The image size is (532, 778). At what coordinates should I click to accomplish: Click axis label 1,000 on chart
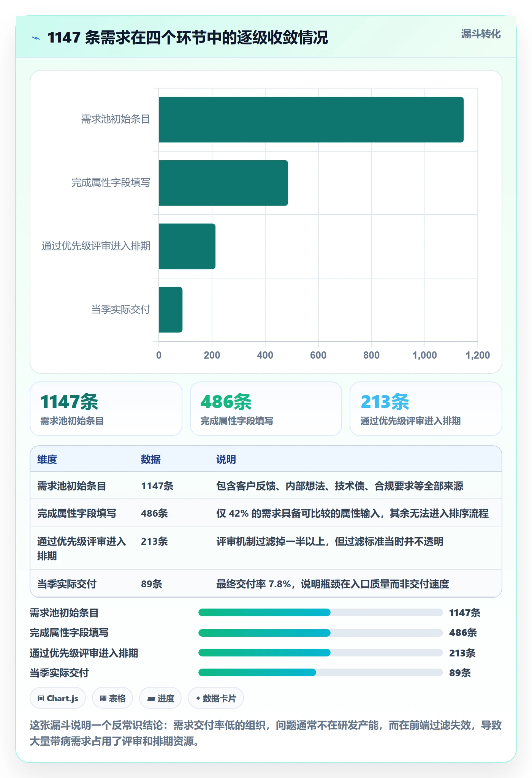click(x=424, y=355)
